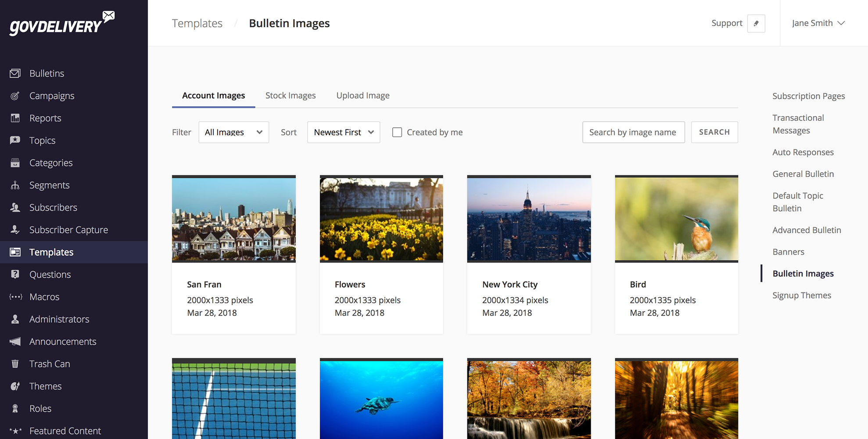Open the Advanced Bulletin link
868x439 pixels.
pyautogui.click(x=806, y=230)
